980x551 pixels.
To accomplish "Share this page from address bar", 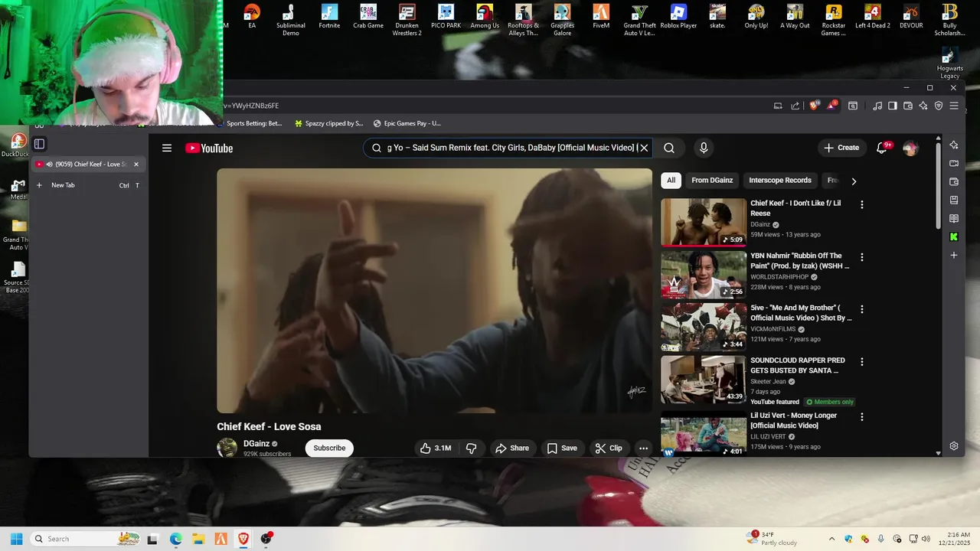I will (795, 106).
